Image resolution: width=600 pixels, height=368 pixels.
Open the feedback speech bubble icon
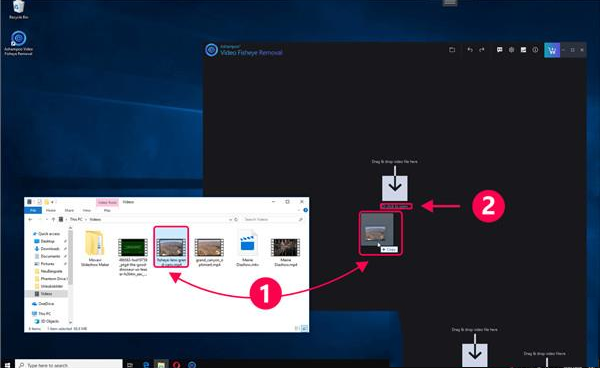pos(499,50)
